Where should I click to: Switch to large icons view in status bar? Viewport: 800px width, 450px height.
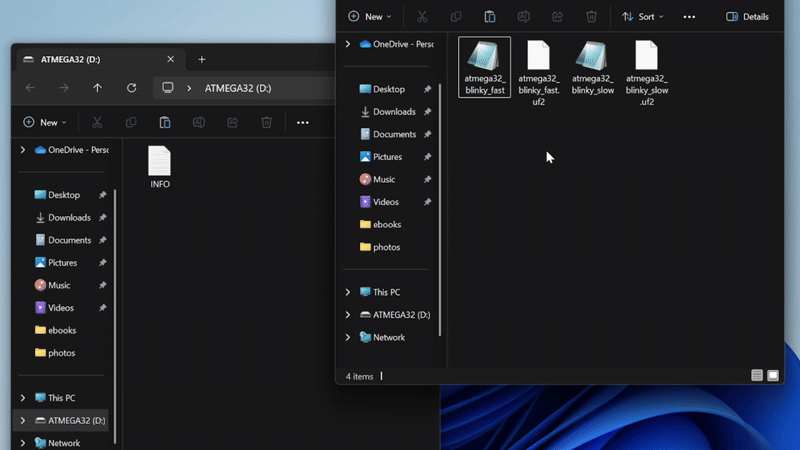click(773, 376)
